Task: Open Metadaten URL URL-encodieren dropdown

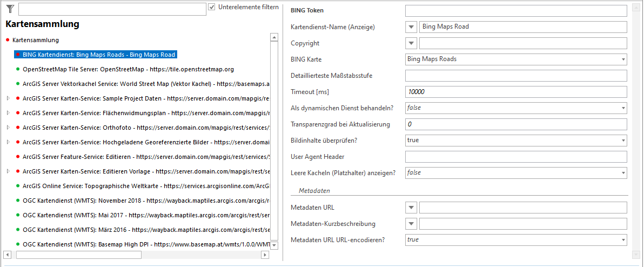Action: pyautogui.click(x=516, y=240)
